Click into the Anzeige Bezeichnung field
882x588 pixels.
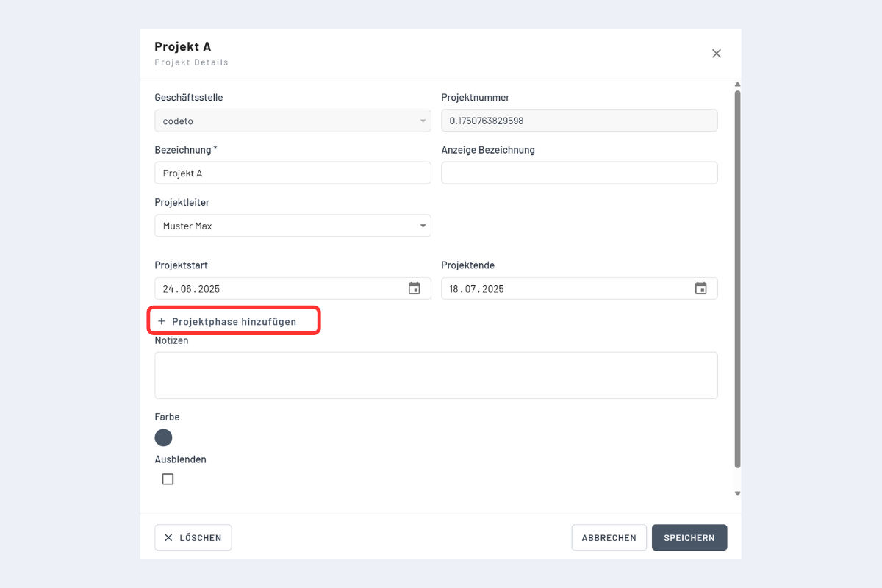click(579, 173)
